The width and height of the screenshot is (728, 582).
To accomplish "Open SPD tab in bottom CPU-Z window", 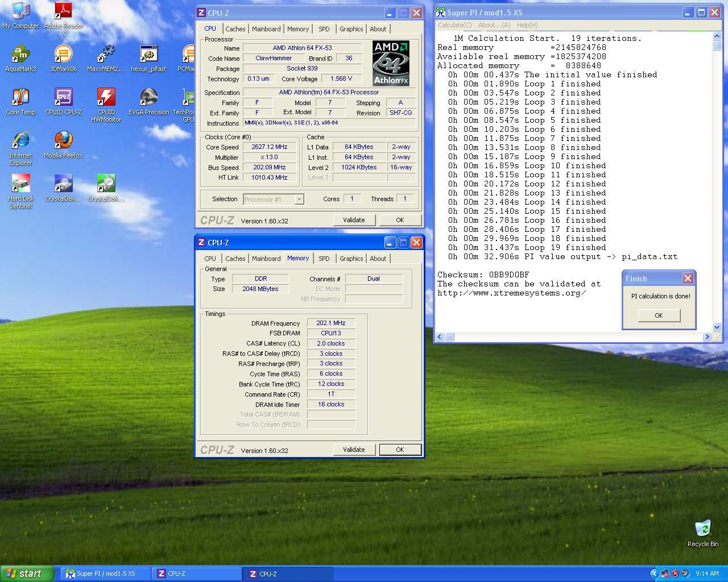I will tap(324, 259).
